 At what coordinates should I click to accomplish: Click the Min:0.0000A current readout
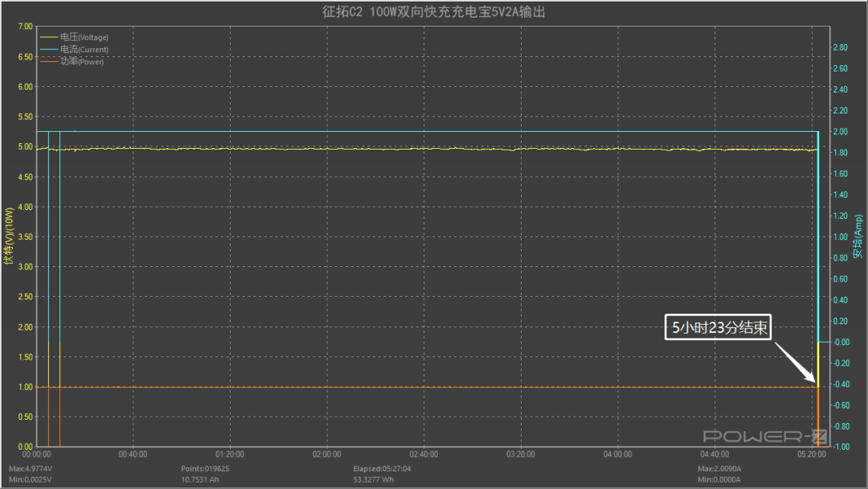click(719, 479)
